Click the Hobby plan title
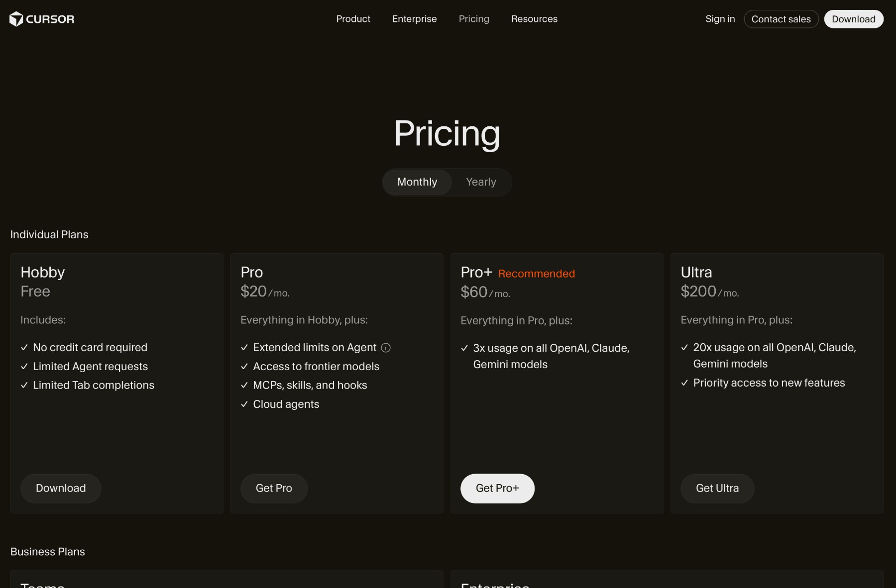 point(43,272)
